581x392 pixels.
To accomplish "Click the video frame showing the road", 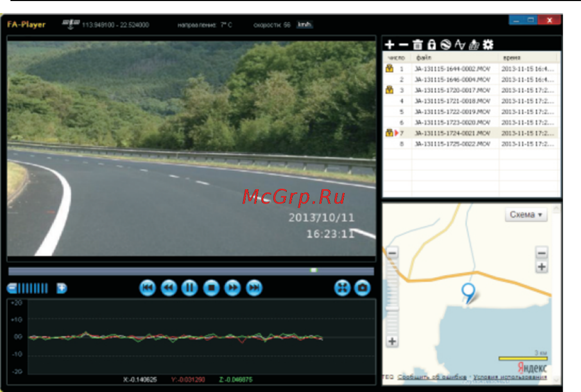I will 191,148.
